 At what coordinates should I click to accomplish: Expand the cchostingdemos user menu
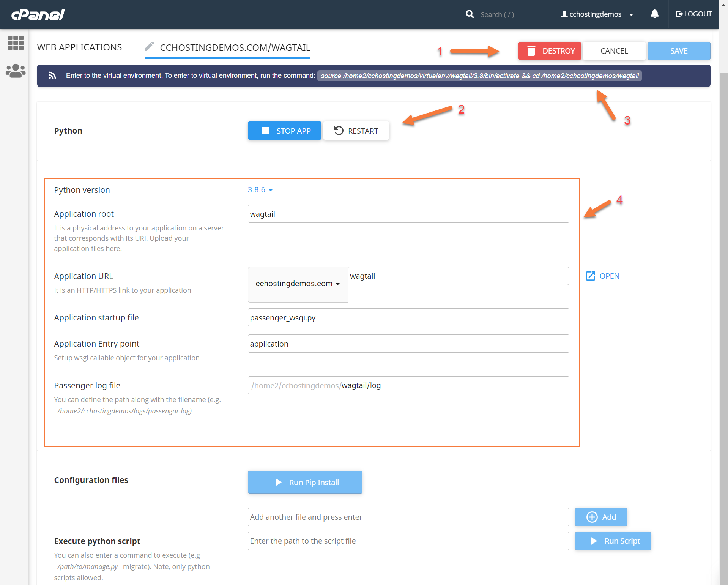tap(597, 14)
